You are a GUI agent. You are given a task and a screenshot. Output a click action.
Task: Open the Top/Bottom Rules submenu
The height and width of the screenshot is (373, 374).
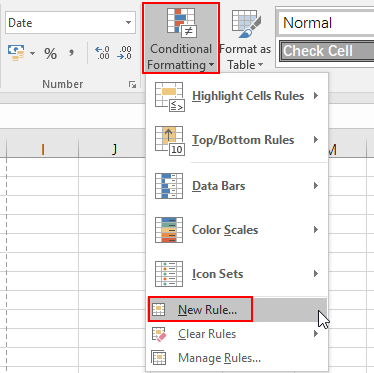coord(237,140)
